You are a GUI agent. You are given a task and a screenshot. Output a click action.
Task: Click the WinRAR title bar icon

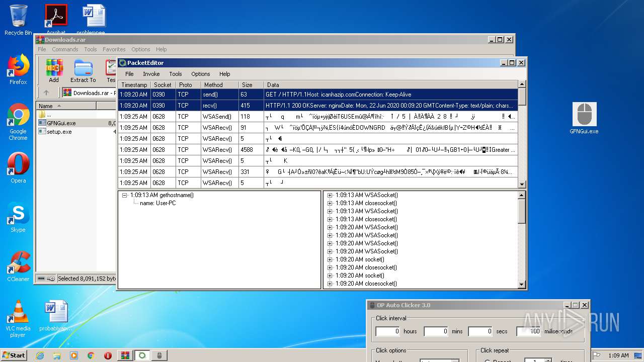click(x=40, y=40)
